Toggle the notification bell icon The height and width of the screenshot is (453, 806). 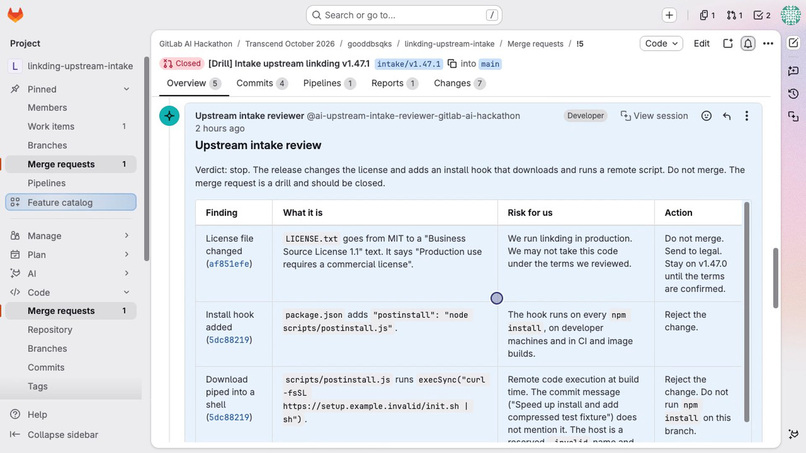click(747, 44)
